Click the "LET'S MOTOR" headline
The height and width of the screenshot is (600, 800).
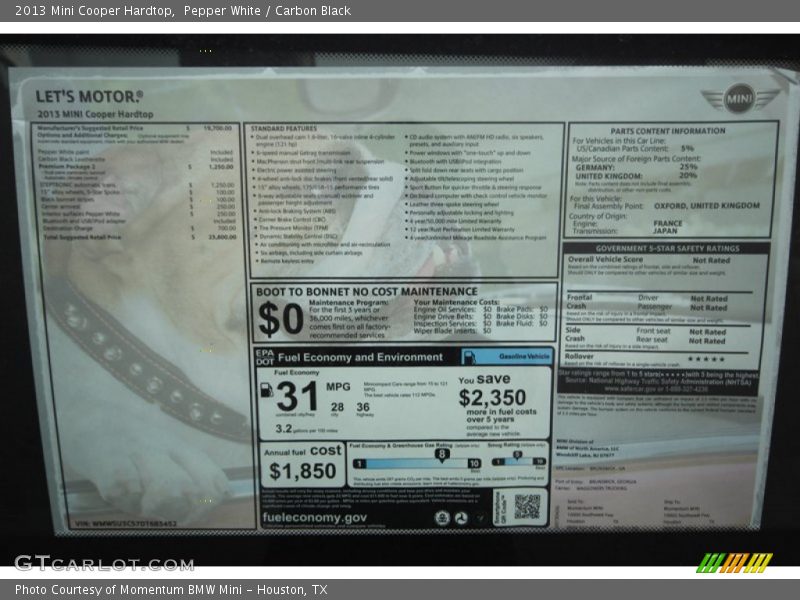[x=89, y=96]
